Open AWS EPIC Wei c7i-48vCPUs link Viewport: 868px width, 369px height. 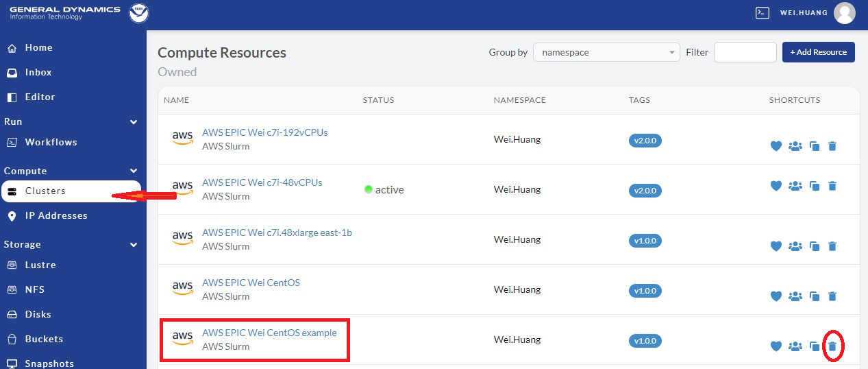tap(262, 182)
